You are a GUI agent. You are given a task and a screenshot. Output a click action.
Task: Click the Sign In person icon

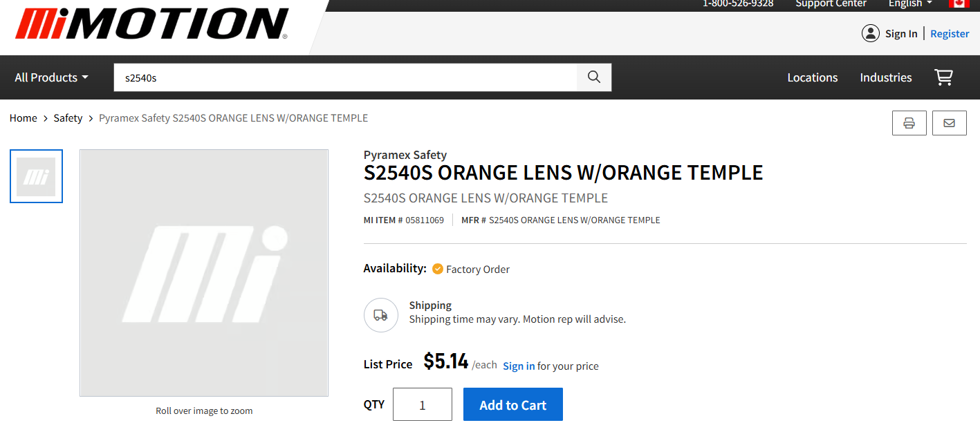pos(871,33)
